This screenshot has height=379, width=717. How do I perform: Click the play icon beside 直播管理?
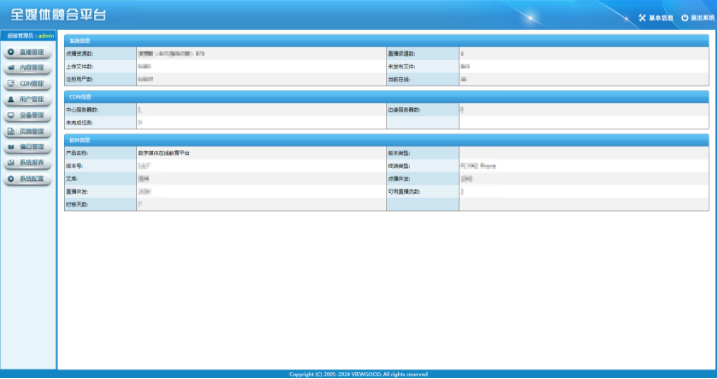click(11, 52)
